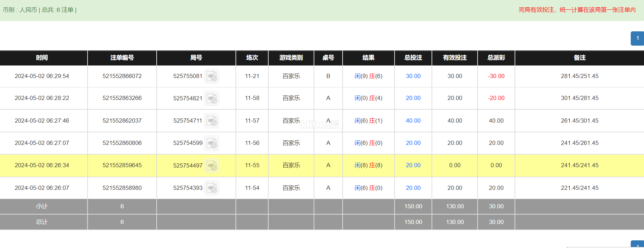This screenshot has height=248, width=644.
Task: Click payout -30.00 in first row
Action: [496, 76]
